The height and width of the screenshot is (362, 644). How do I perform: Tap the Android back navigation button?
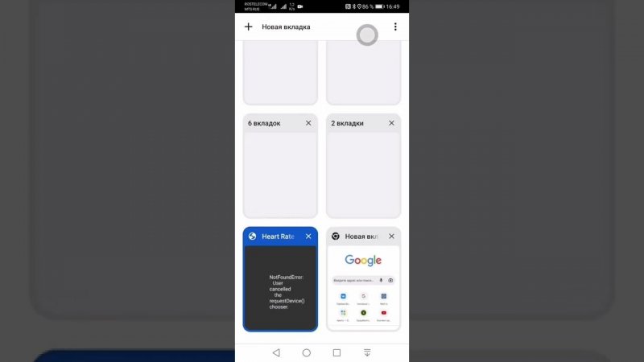click(276, 352)
